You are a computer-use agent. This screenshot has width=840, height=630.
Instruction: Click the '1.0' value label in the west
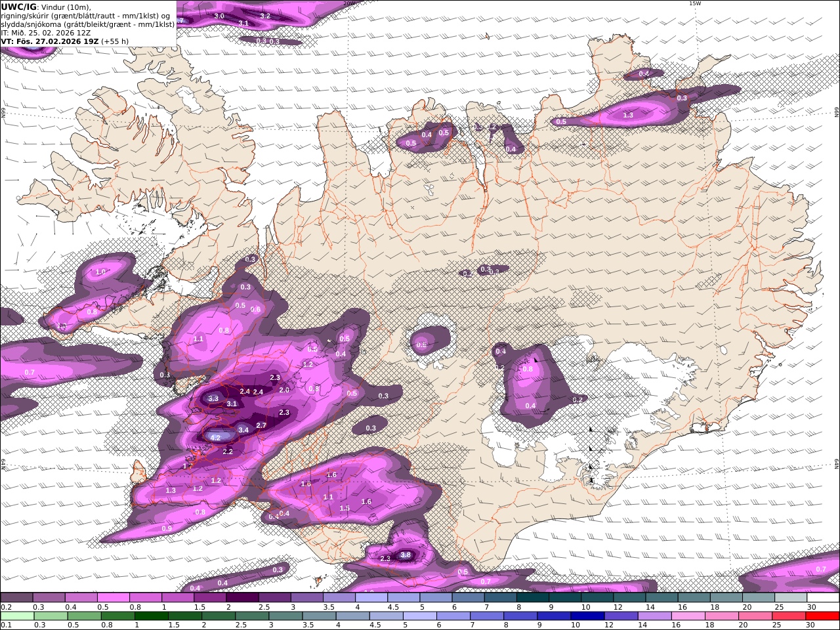point(100,272)
